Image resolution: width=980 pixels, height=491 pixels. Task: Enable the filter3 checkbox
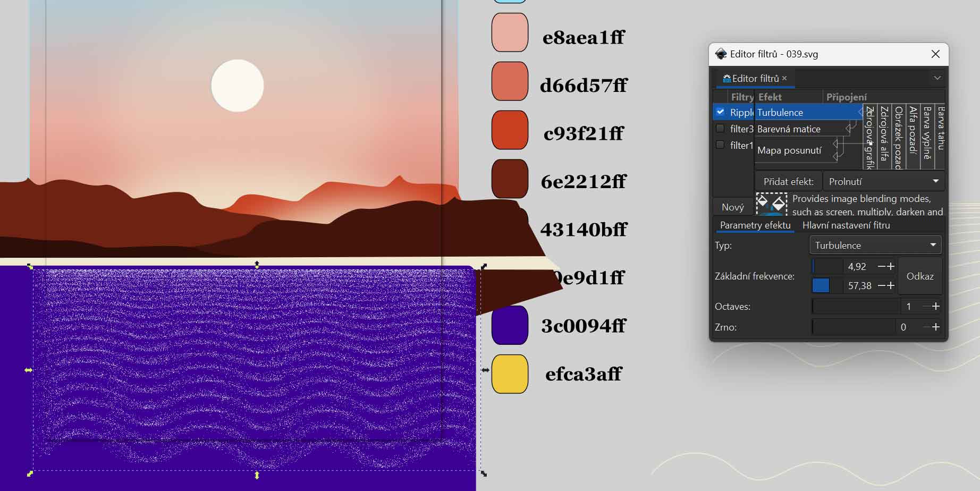[720, 129]
